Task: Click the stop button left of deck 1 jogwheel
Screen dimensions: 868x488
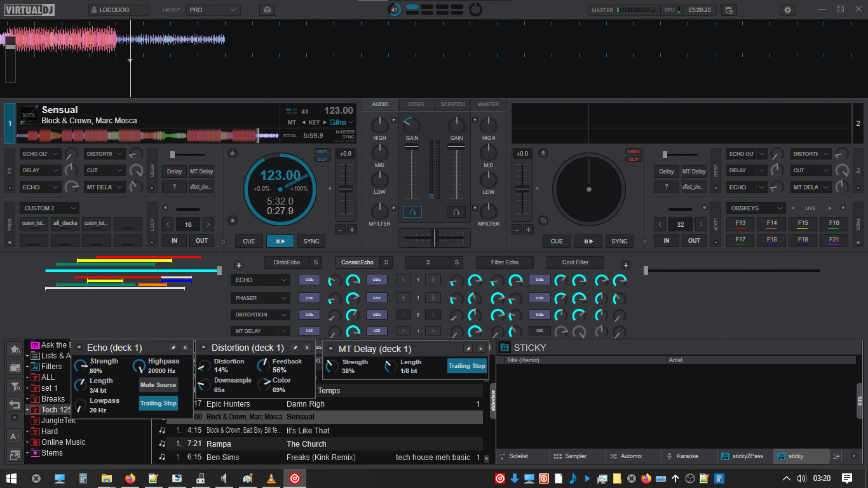Action: tap(233, 220)
